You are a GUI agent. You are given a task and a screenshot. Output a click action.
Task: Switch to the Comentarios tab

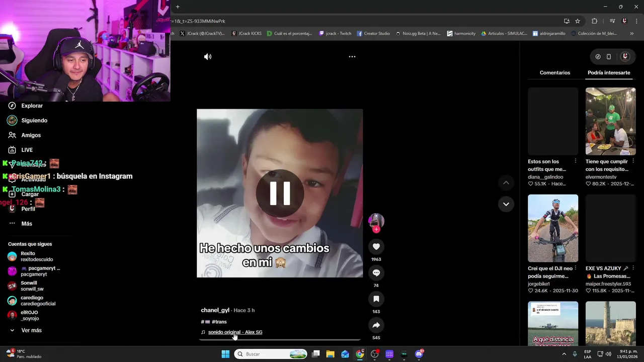click(x=555, y=72)
